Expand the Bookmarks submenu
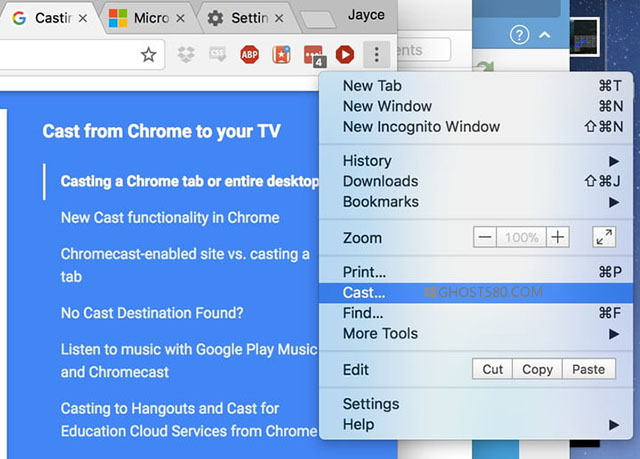 pyautogui.click(x=476, y=202)
